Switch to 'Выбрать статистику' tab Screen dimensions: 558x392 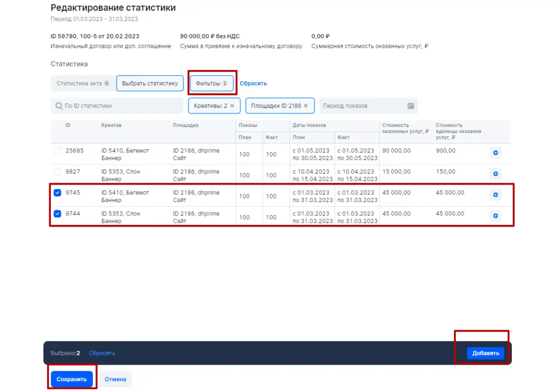tap(149, 83)
